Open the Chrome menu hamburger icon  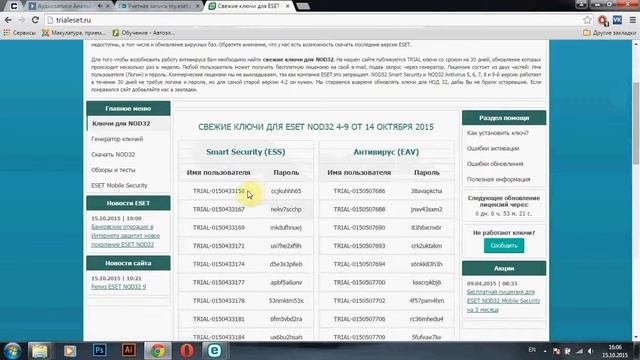pyautogui.click(x=633, y=20)
